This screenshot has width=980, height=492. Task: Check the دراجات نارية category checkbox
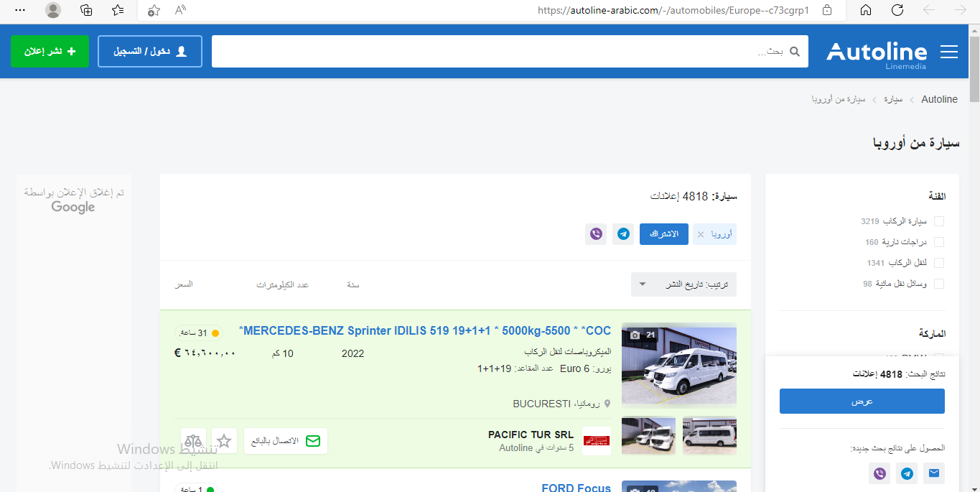pos(939,242)
